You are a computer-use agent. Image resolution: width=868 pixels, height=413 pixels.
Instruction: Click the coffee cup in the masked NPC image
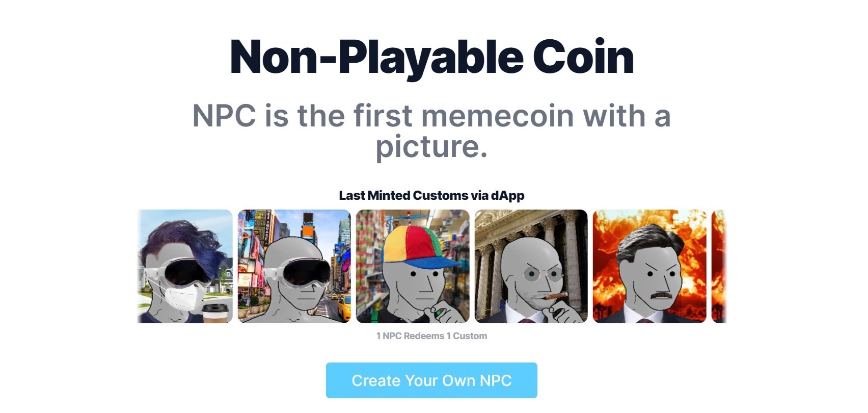[x=215, y=313]
